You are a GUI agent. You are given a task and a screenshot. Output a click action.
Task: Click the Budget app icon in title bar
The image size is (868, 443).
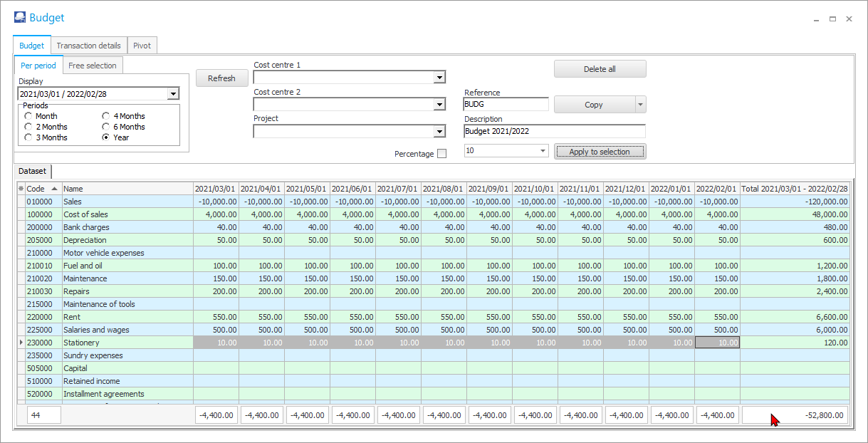[x=19, y=19]
